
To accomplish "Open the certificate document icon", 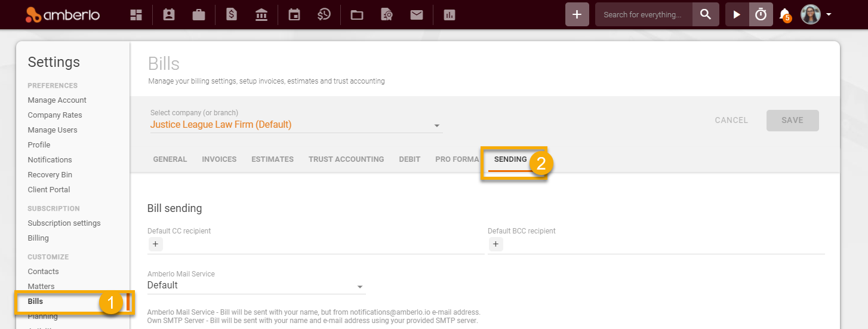I will pos(387,15).
